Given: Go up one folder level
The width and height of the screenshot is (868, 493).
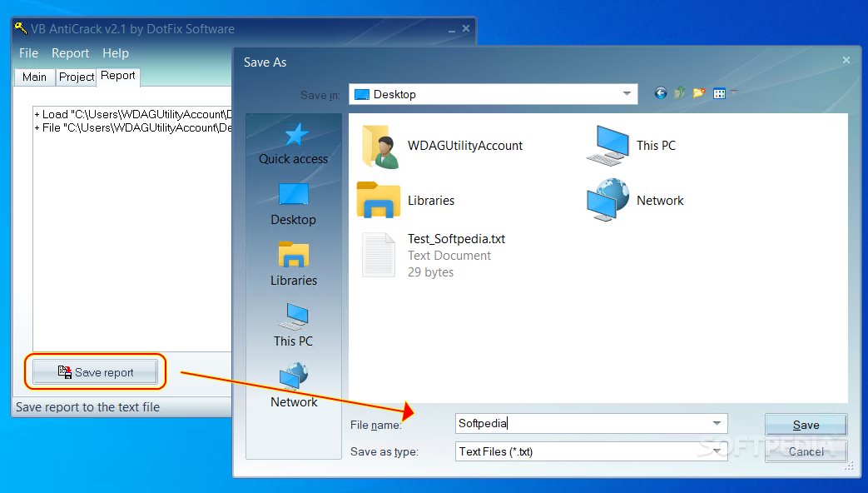Looking at the screenshot, I should point(679,93).
